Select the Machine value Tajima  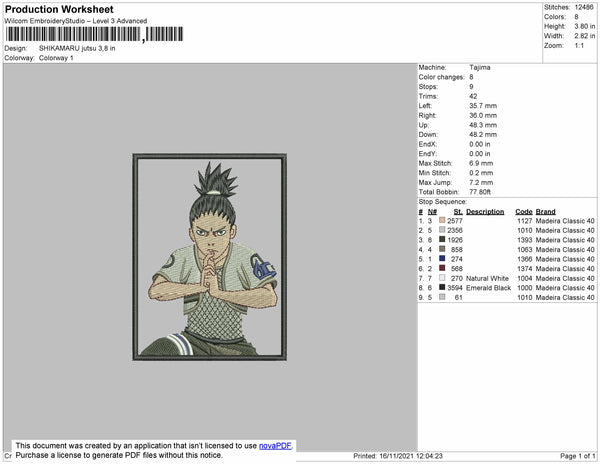pos(480,67)
